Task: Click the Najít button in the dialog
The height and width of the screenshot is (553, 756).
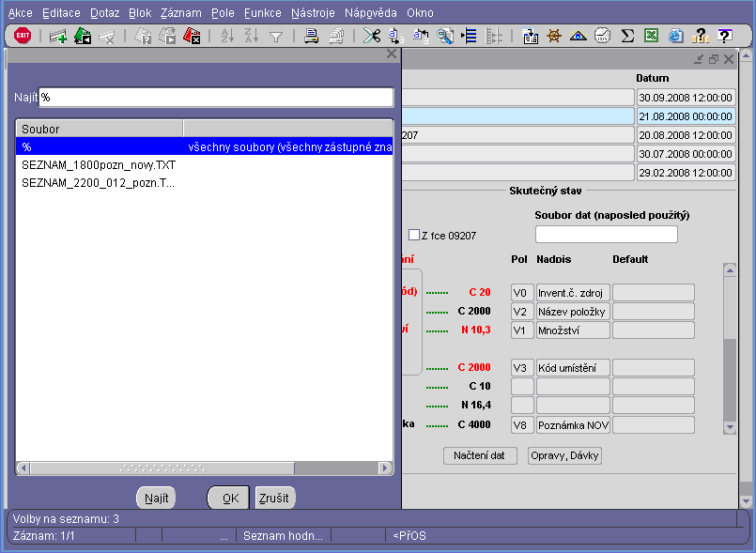Action: pos(156,498)
